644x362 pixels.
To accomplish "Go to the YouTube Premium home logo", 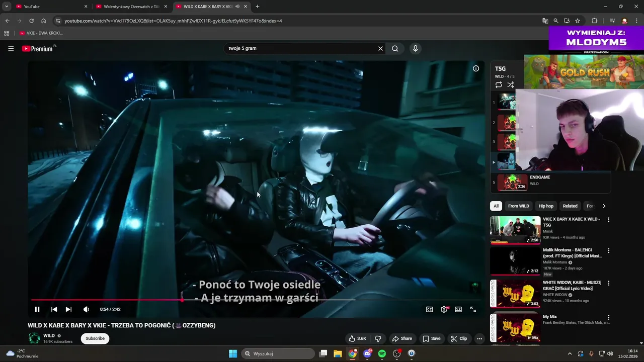I will (38, 48).
